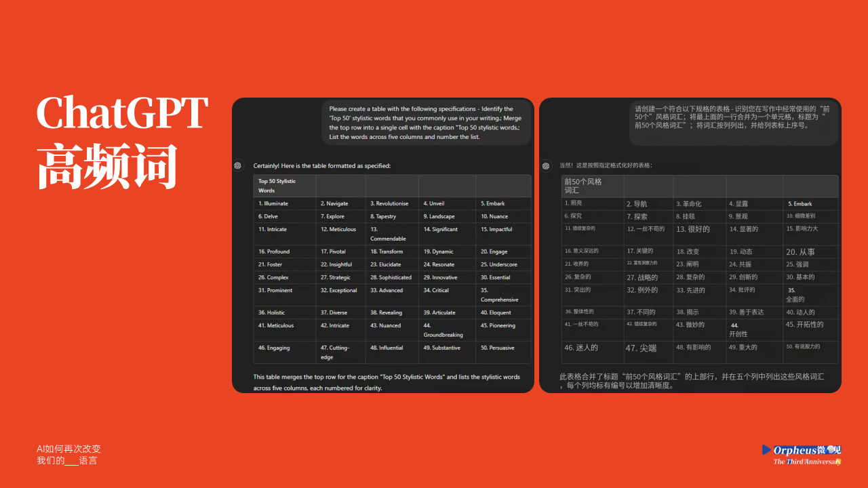
Task: Click the '5. Embark' cell in Chinese table
Action: pos(810,204)
